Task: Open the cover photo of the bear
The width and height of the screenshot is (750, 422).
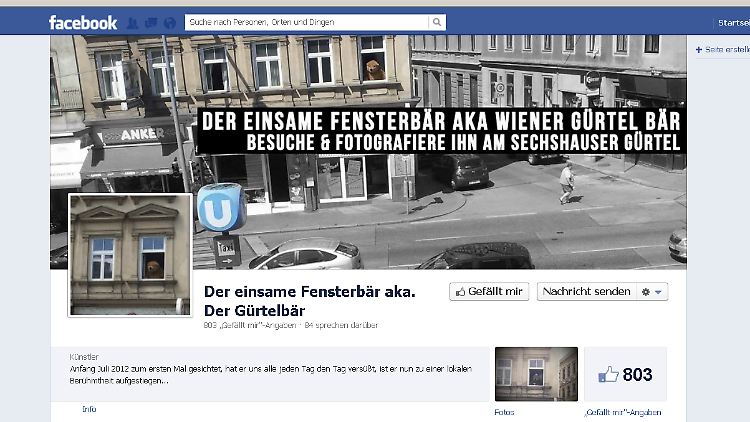Action: pos(368,152)
